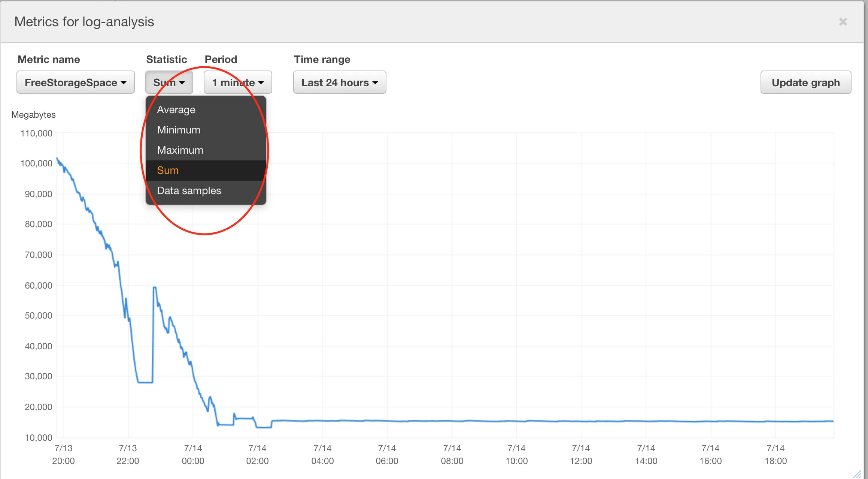
Task: Click the Megabytes axis unit label
Action: point(33,115)
